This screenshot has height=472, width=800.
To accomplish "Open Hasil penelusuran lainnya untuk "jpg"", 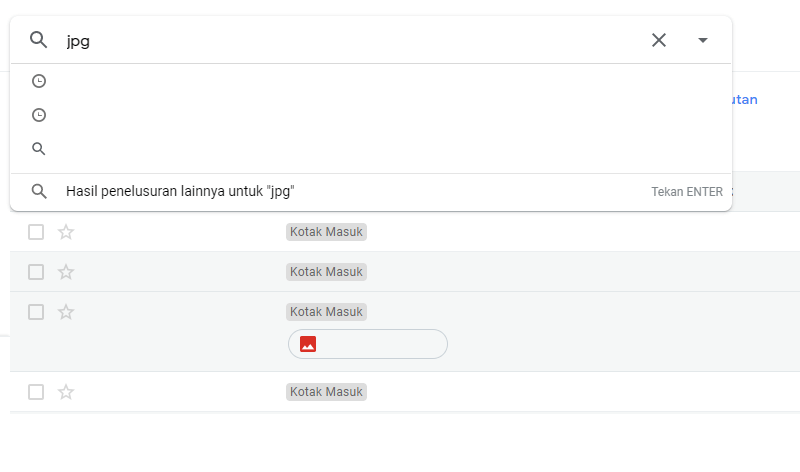I will click(180, 191).
